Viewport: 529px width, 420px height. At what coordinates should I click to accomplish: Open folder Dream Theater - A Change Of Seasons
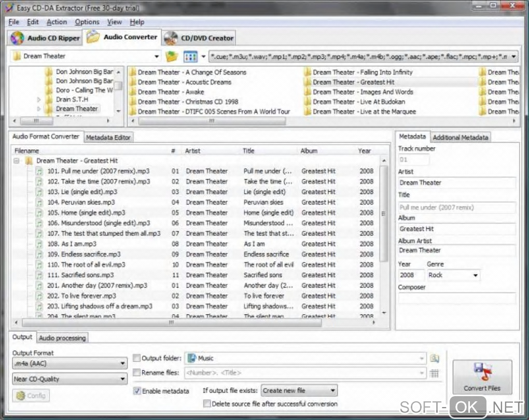tap(188, 72)
